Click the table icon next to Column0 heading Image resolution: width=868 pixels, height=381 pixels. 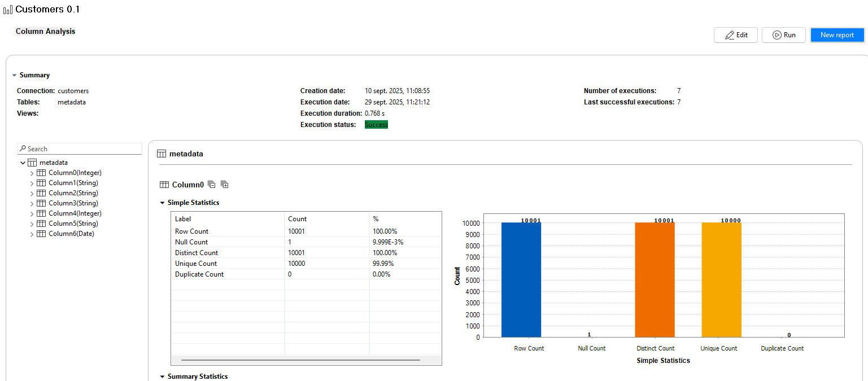pyautogui.click(x=164, y=185)
